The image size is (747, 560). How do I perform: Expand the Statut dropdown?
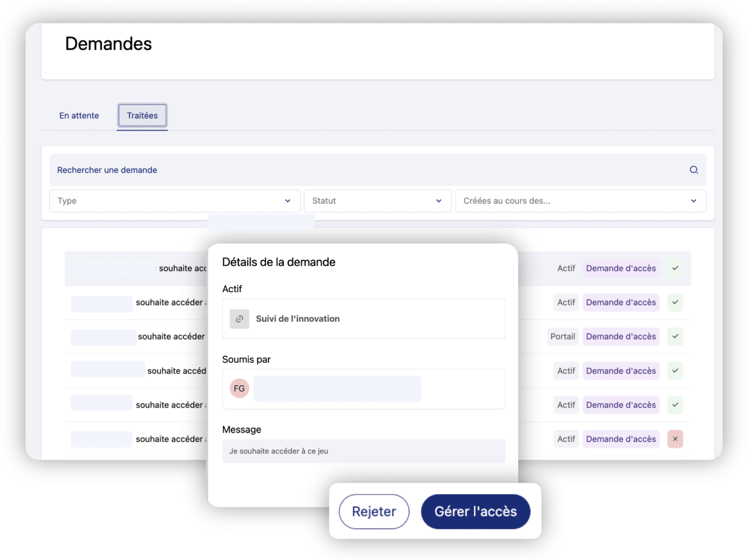click(377, 201)
